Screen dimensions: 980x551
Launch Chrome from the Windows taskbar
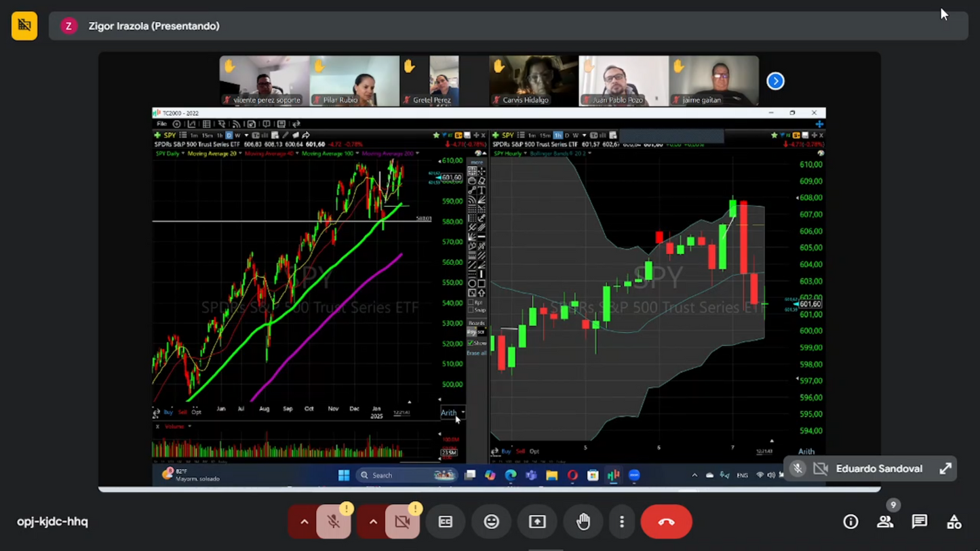511,475
